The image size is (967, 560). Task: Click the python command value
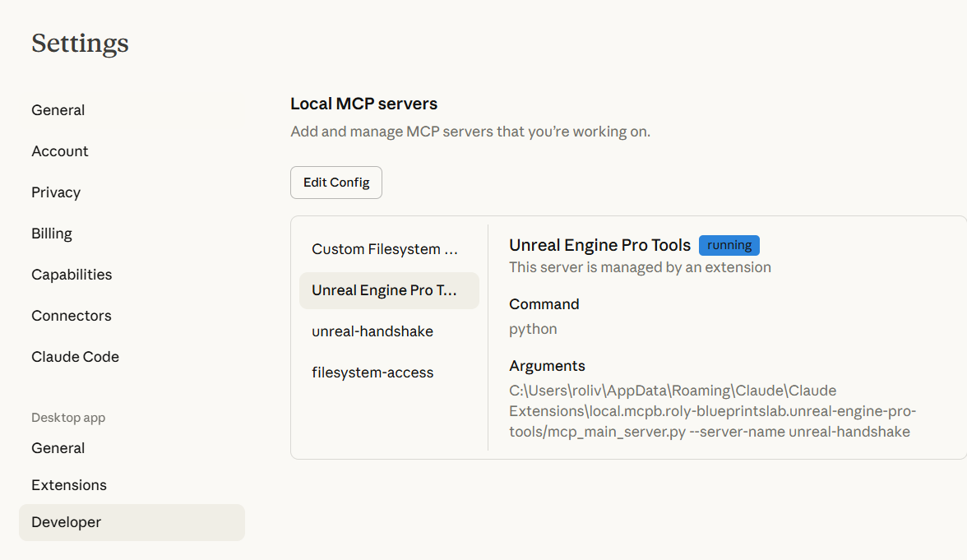533,329
